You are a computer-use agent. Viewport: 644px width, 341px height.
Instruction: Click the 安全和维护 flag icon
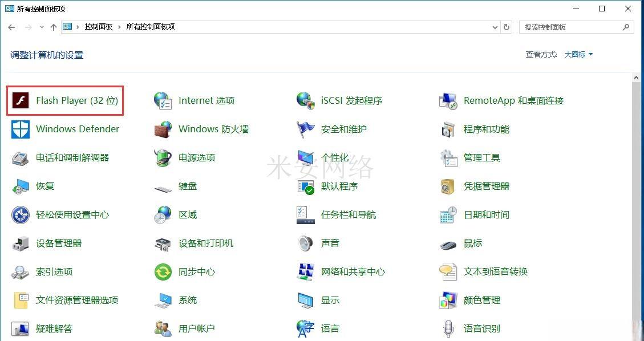point(306,129)
